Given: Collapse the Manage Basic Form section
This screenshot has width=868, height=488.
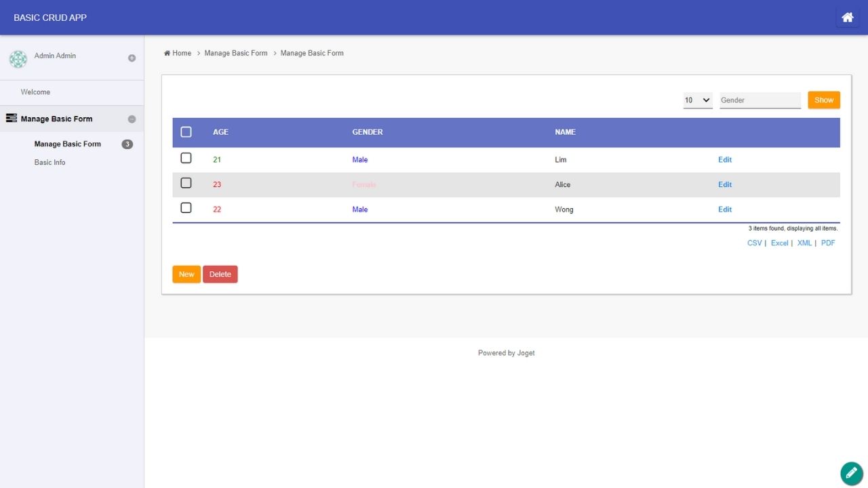Looking at the screenshot, I should [132, 119].
